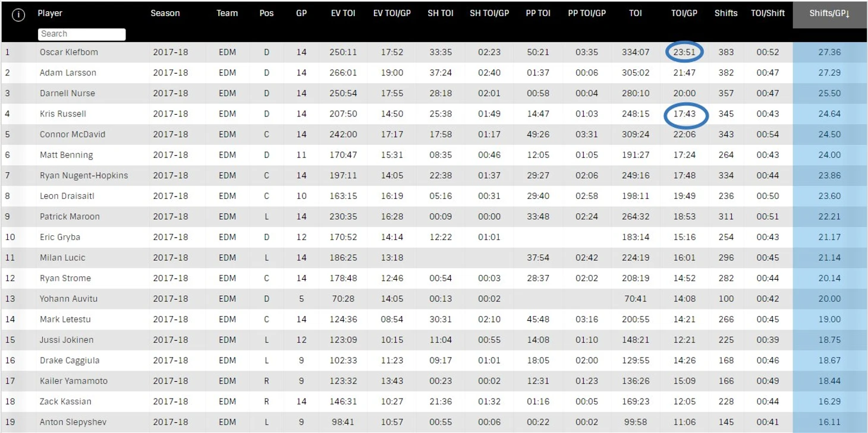
Task: Open Oscar Klefbom player name
Action: [x=69, y=52]
